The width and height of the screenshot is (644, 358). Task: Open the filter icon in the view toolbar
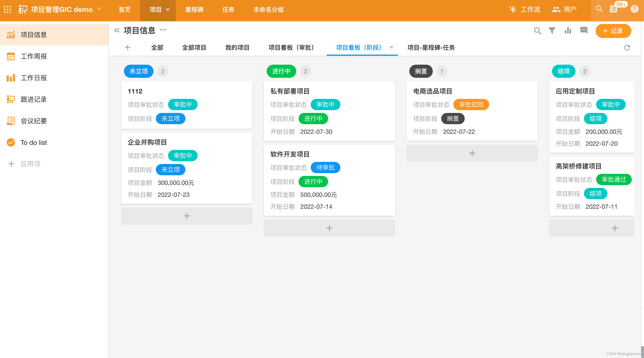click(552, 31)
